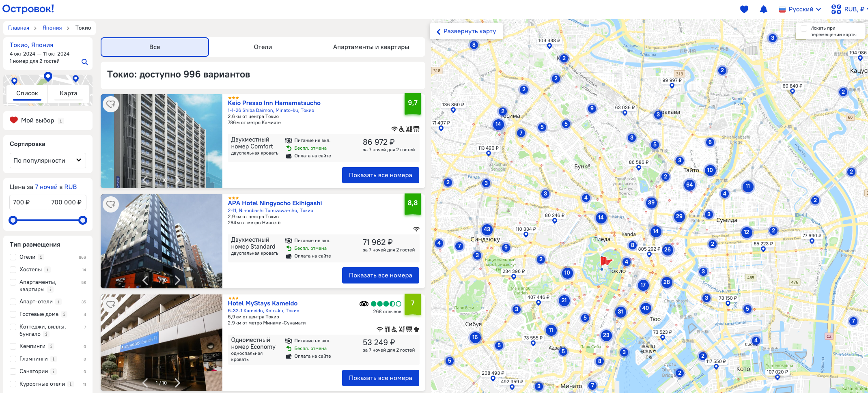This screenshot has height=393, width=868.
Task: Check the Хостелы accommodation type
Action: 13,270
